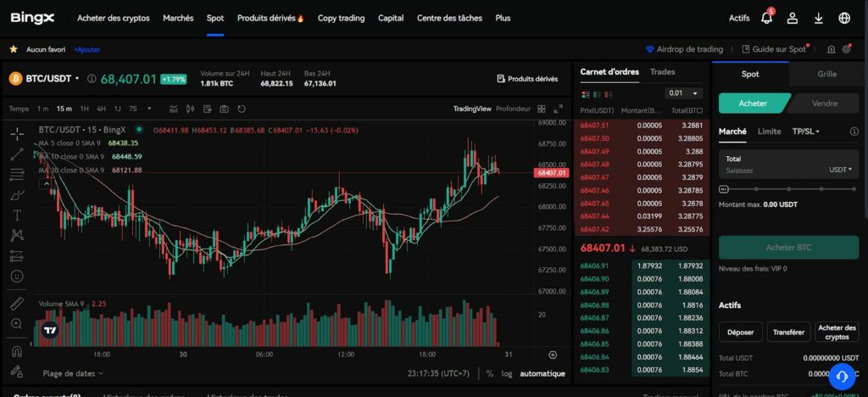
Task: Open the Copy trading menu
Action: [x=341, y=18]
